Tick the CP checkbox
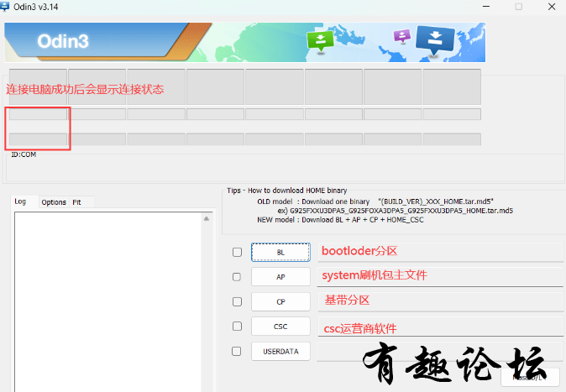Image resolution: width=566 pixels, height=392 pixels. pos(237,301)
